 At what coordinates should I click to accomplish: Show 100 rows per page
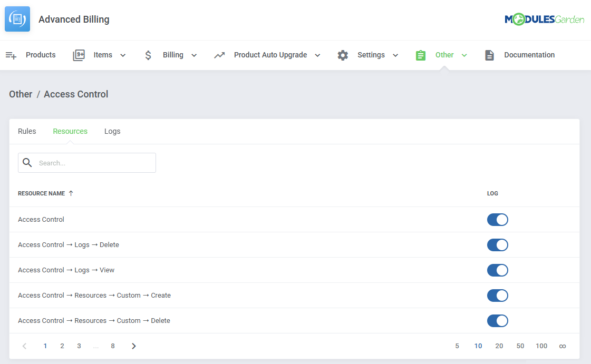(x=541, y=346)
